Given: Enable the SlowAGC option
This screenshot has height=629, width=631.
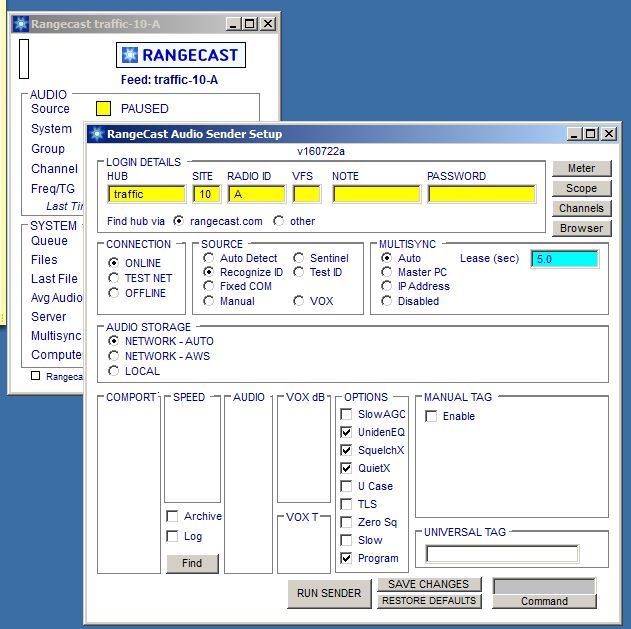Looking at the screenshot, I should [347, 414].
